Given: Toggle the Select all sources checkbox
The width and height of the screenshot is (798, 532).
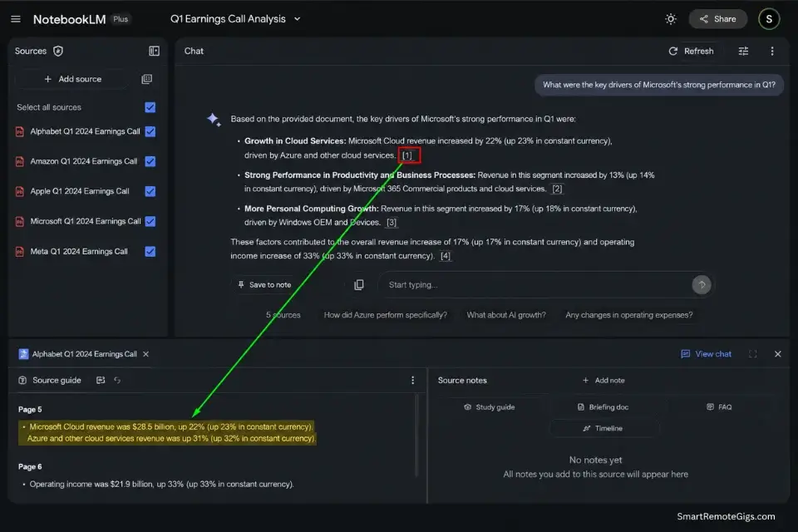Looking at the screenshot, I should tap(150, 107).
